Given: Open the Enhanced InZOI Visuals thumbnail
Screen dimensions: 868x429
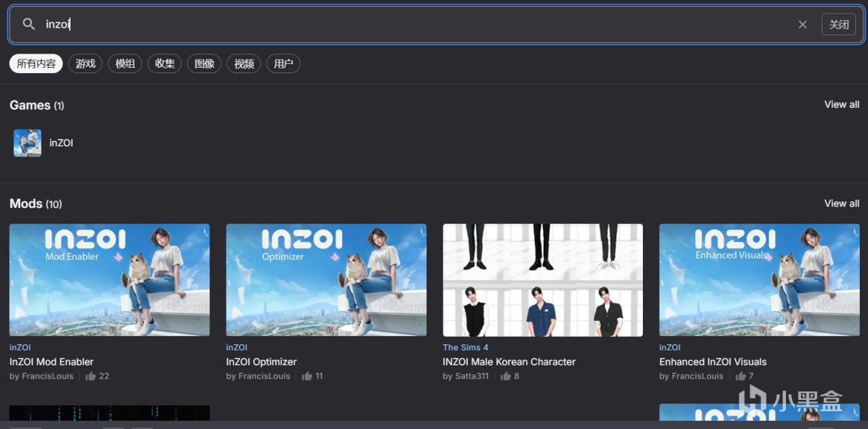Looking at the screenshot, I should point(759,280).
